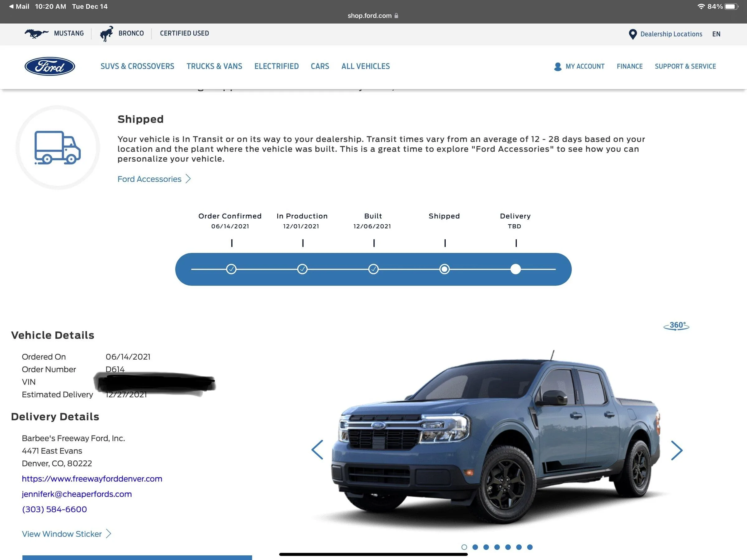Tap the Dealership Locations pin icon
Viewport: 747px width, 560px height.
click(x=632, y=34)
